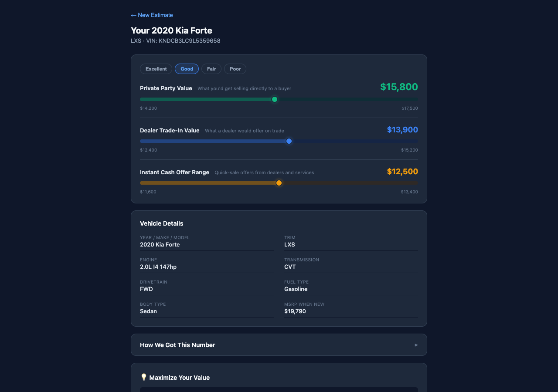
Task: Open the New Estimate link
Action: click(155, 15)
